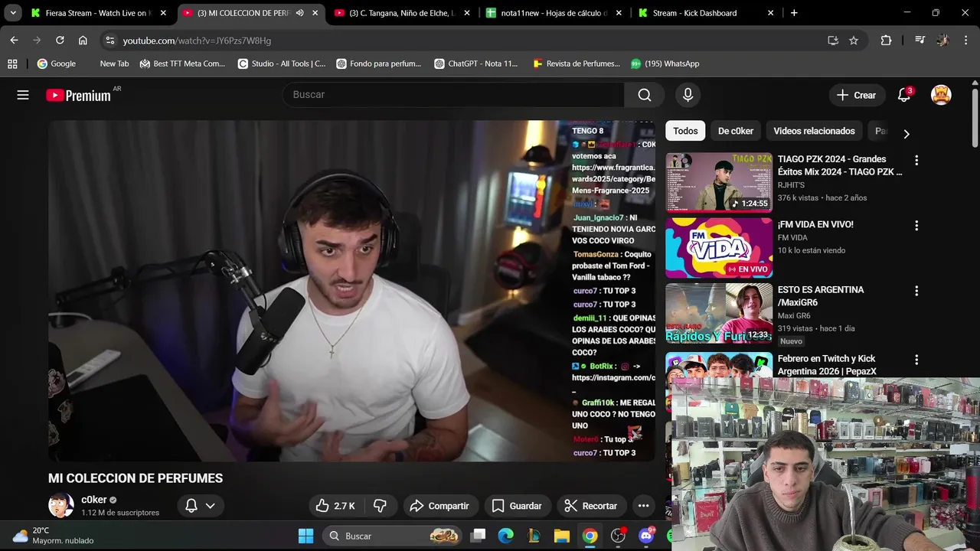
Task: Open new tab with plus button
Action: click(x=794, y=13)
